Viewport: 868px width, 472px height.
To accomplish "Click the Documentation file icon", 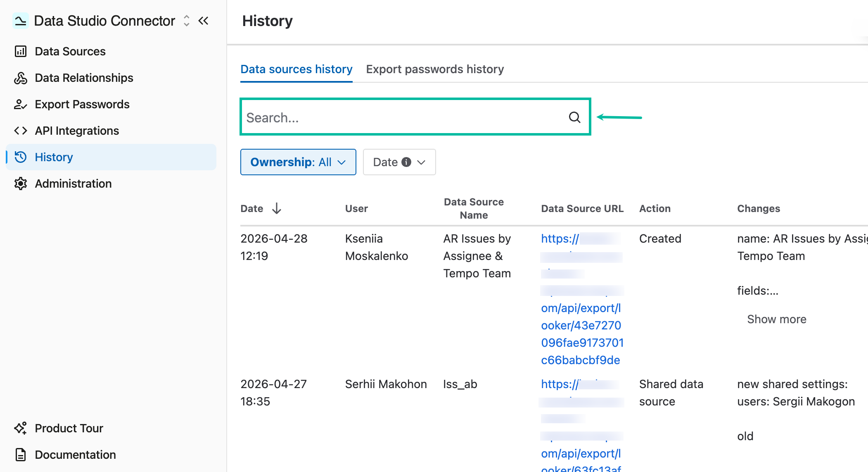I will click(20, 455).
